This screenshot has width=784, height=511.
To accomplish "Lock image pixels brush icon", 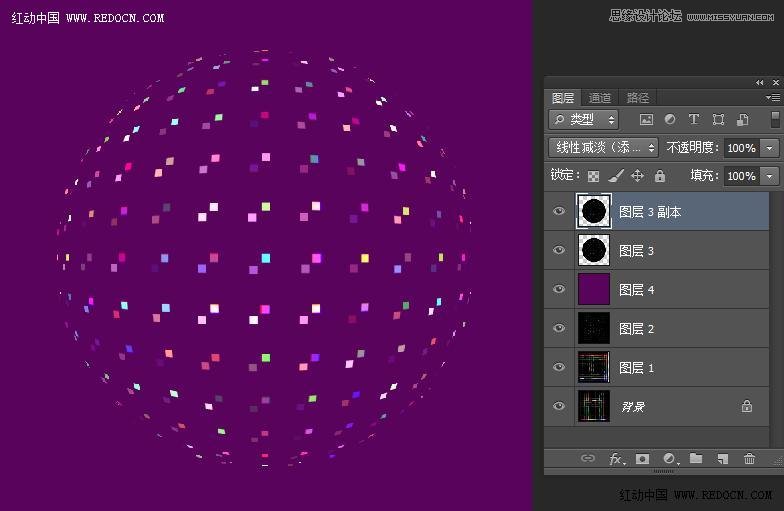I will pos(616,176).
